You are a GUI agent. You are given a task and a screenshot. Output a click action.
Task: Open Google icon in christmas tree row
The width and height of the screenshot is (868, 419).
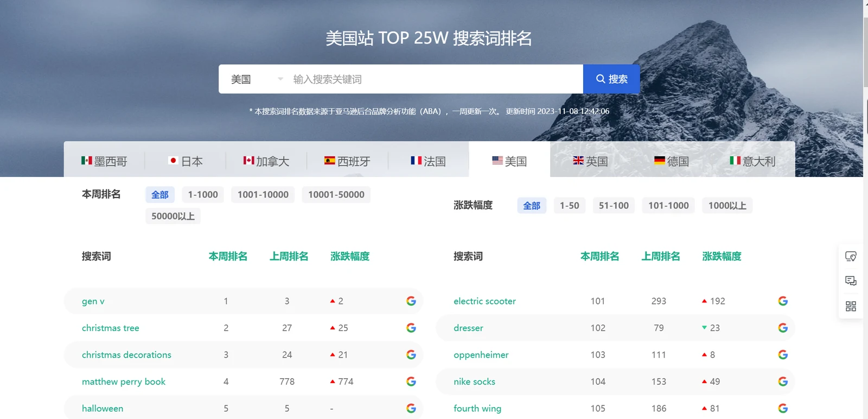tap(411, 328)
